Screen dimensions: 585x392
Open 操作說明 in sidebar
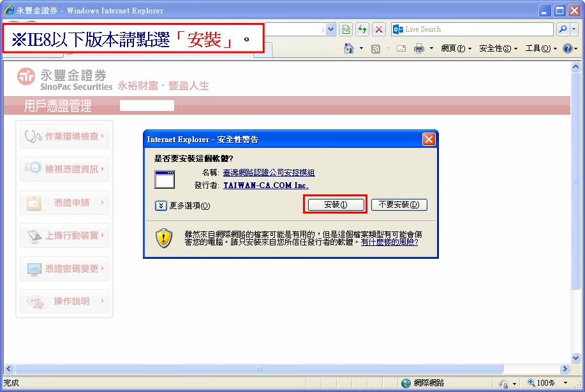click(64, 301)
